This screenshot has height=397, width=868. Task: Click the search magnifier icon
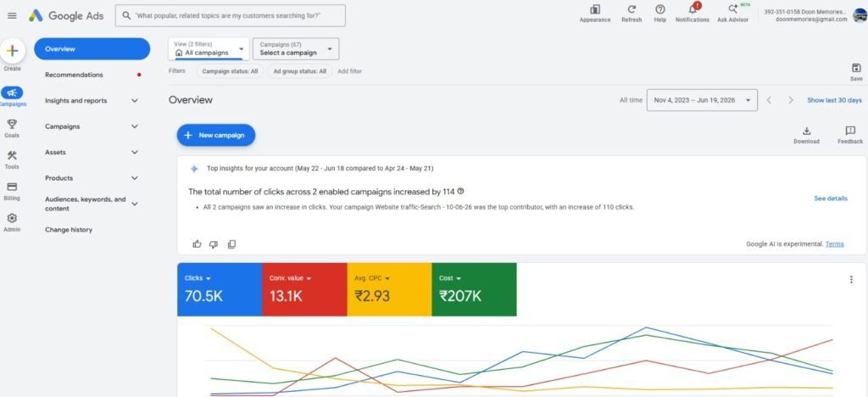tap(126, 15)
